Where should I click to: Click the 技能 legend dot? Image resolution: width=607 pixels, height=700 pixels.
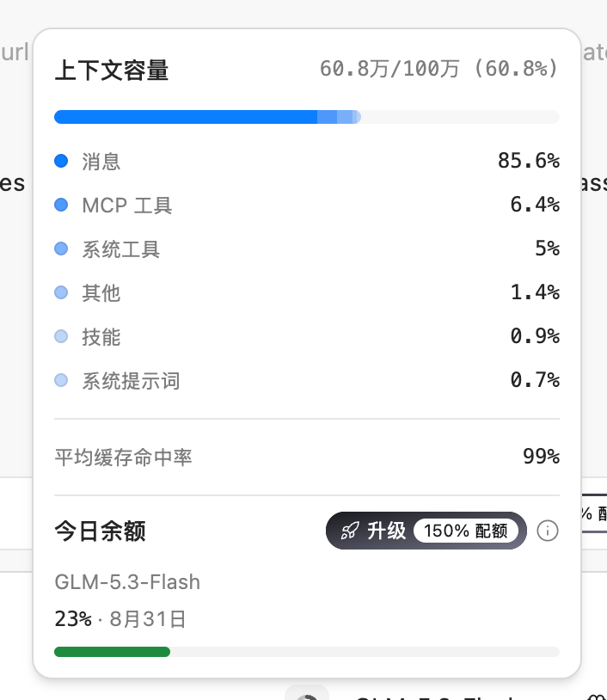61,336
